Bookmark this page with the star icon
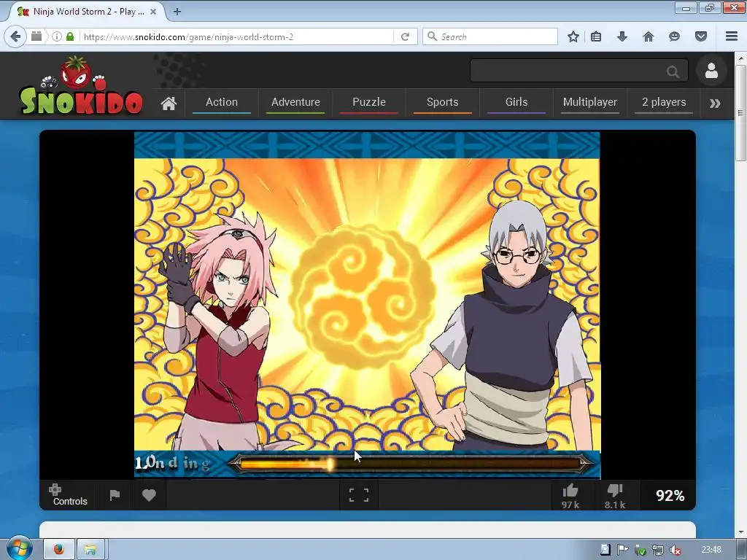This screenshot has height=560, width=747. click(573, 36)
